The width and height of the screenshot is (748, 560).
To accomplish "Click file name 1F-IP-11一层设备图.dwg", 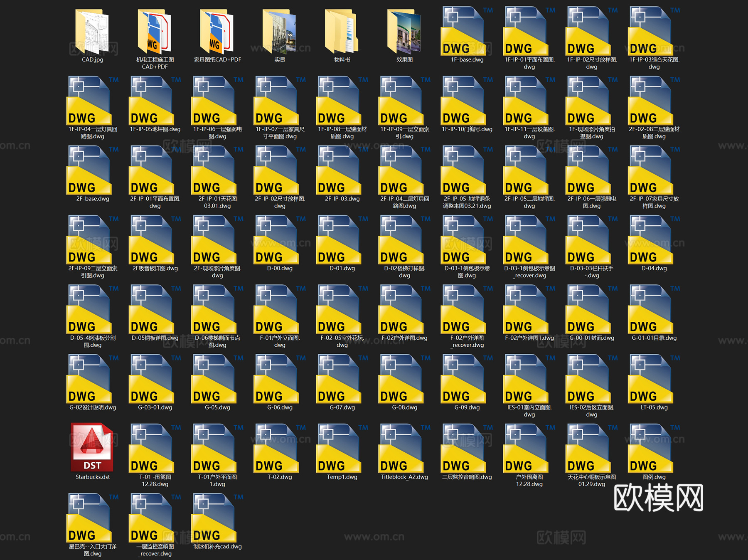I will 529,133.
